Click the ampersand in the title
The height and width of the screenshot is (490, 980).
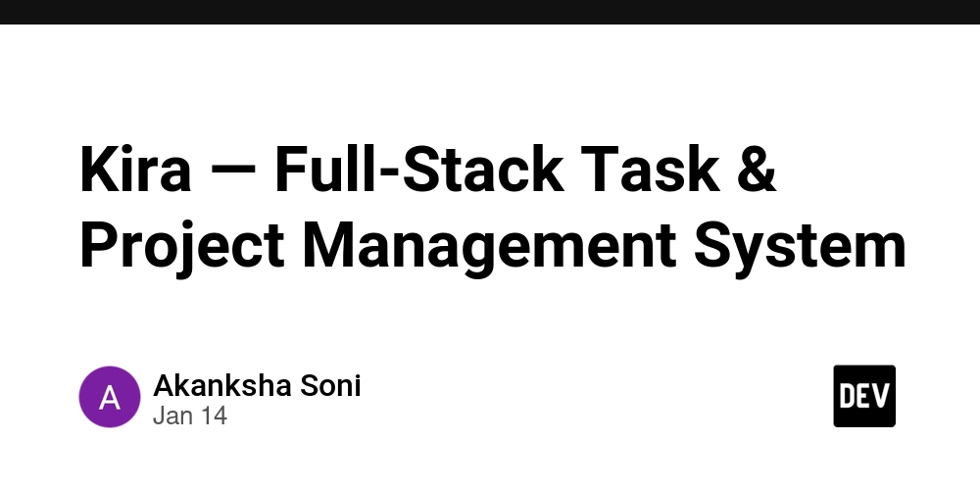[x=758, y=171]
